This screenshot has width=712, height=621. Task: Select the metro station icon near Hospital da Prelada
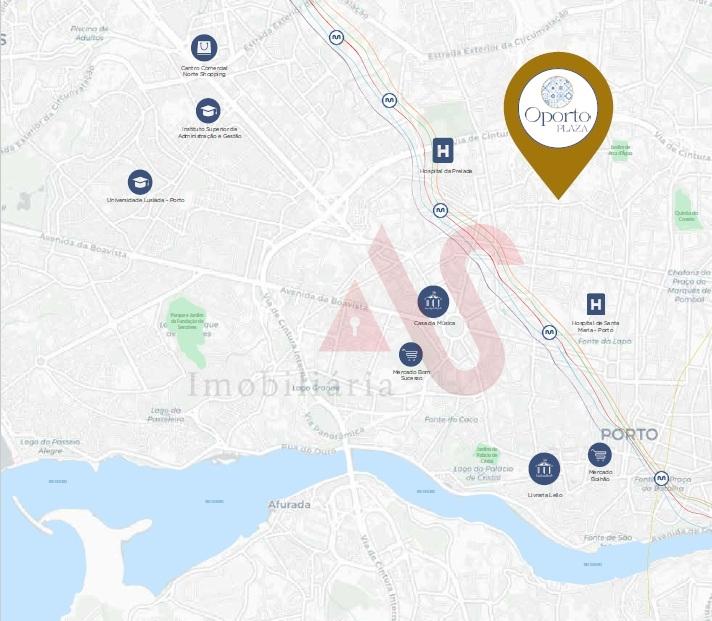pos(440,210)
